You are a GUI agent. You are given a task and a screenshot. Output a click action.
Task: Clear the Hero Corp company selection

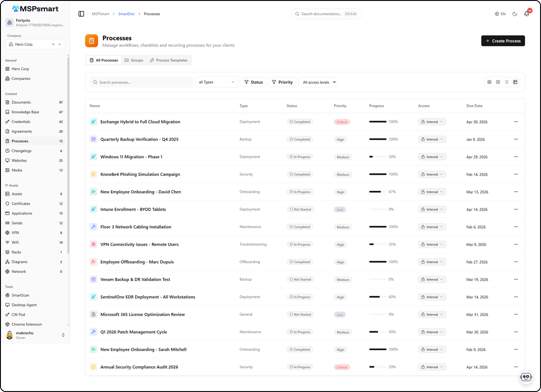click(53, 44)
